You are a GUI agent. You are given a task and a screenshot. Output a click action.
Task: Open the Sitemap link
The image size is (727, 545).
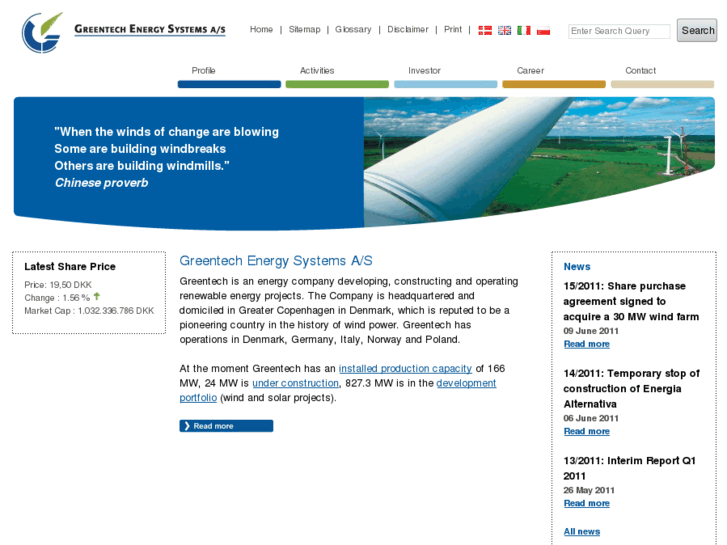pos(305,29)
